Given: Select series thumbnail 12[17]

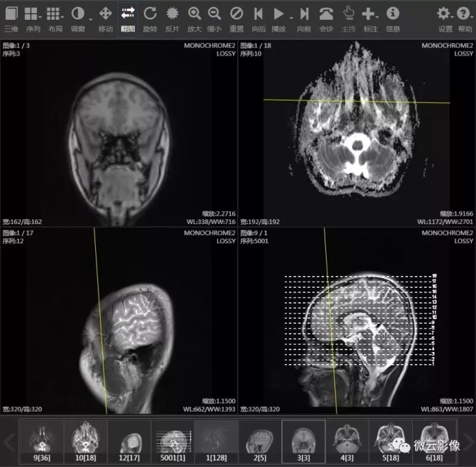Looking at the screenshot, I should tap(130, 441).
